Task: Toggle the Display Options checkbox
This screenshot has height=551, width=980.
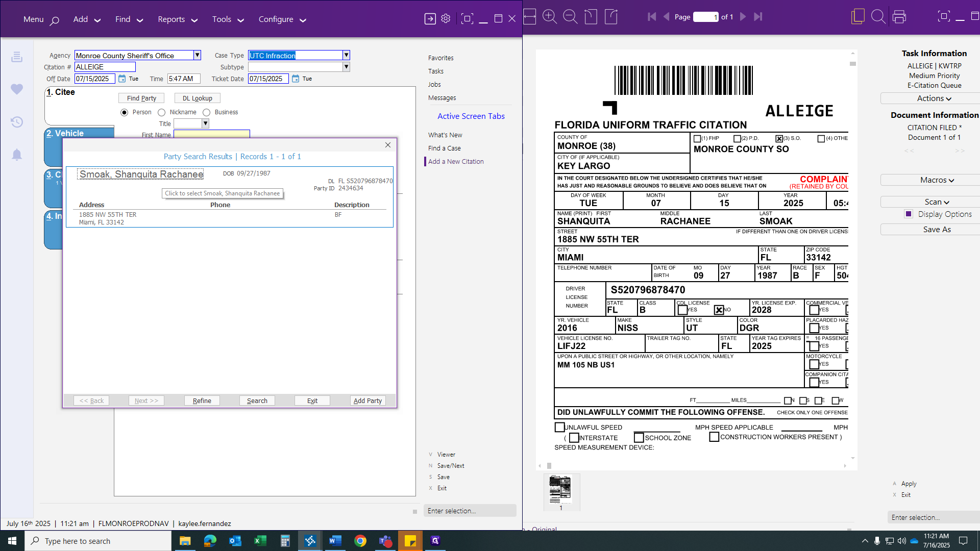Action: [909, 214]
